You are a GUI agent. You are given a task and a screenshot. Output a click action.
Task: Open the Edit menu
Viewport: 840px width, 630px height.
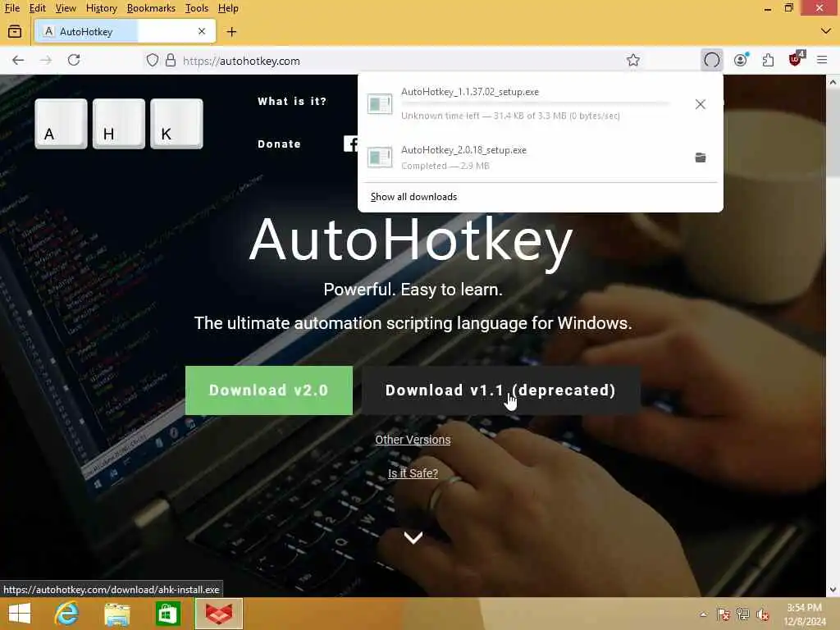(37, 8)
